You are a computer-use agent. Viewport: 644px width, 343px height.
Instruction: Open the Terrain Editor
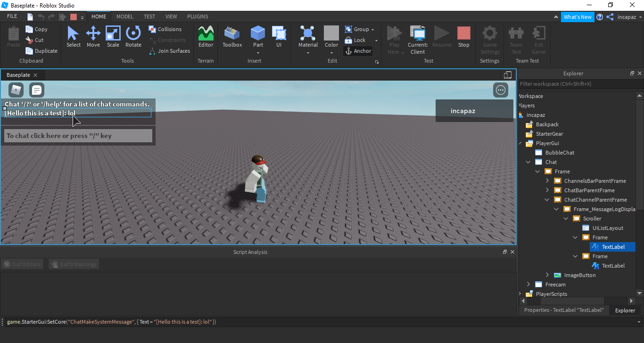pos(206,37)
